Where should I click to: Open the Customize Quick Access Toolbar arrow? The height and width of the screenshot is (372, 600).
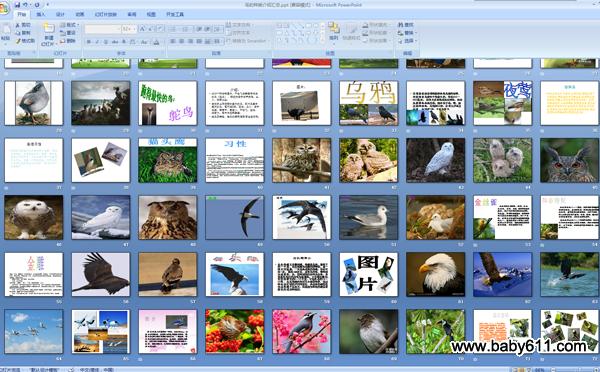tap(47, 5)
